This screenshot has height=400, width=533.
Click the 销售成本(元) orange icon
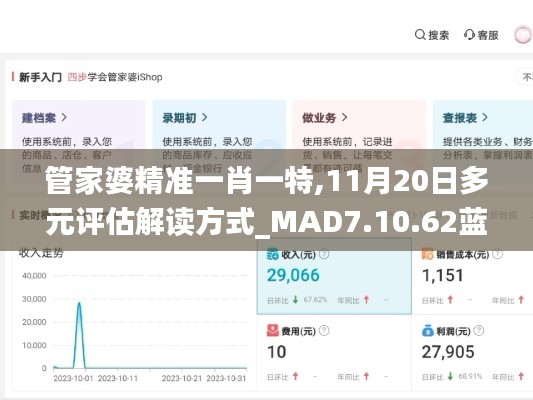click(428, 254)
